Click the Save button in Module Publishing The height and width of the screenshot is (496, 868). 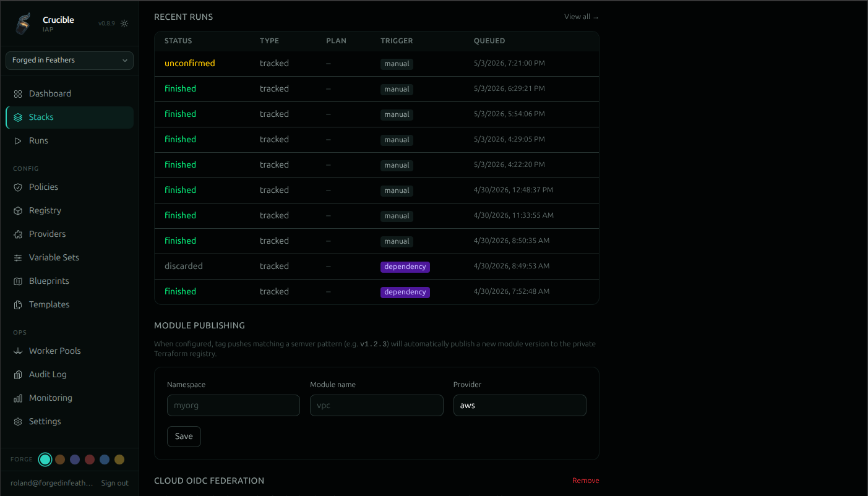tap(184, 436)
